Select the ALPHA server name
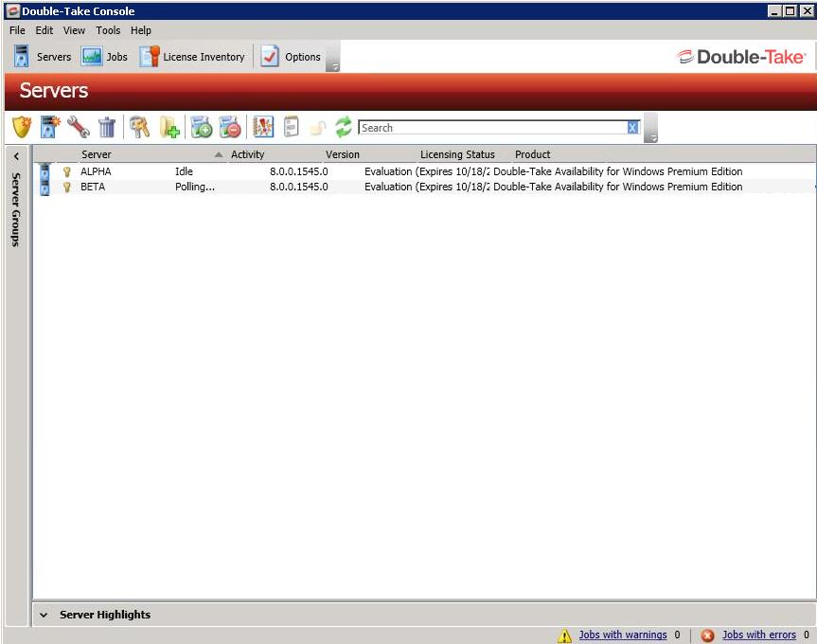 (96, 171)
